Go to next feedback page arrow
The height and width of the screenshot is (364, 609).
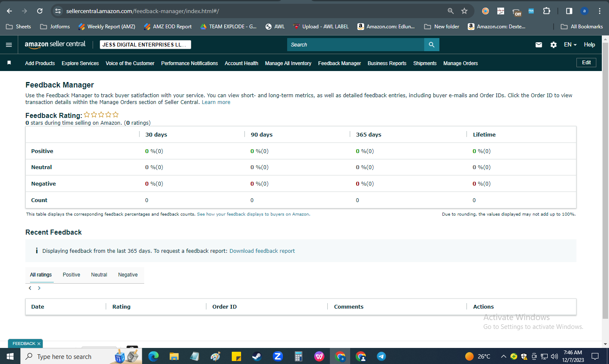[x=39, y=288]
